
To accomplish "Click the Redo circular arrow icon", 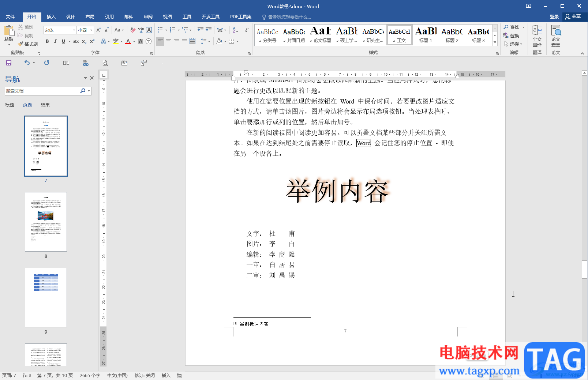I will coord(46,63).
